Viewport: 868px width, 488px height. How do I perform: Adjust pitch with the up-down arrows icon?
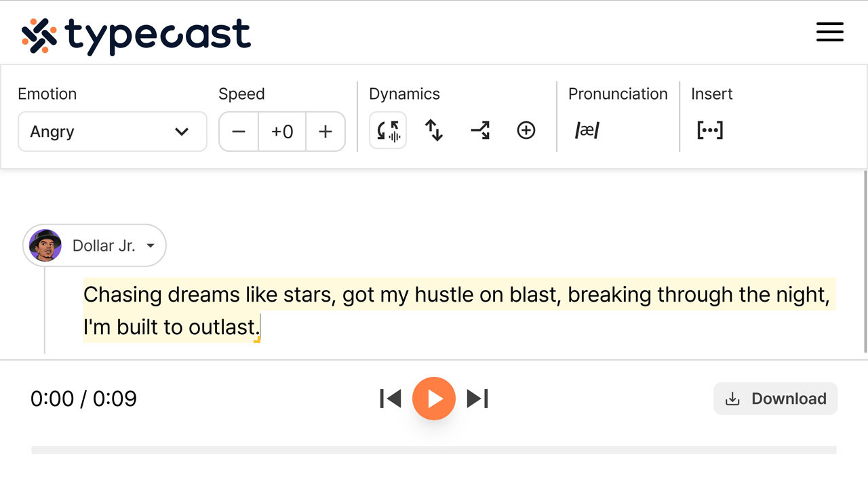point(433,131)
